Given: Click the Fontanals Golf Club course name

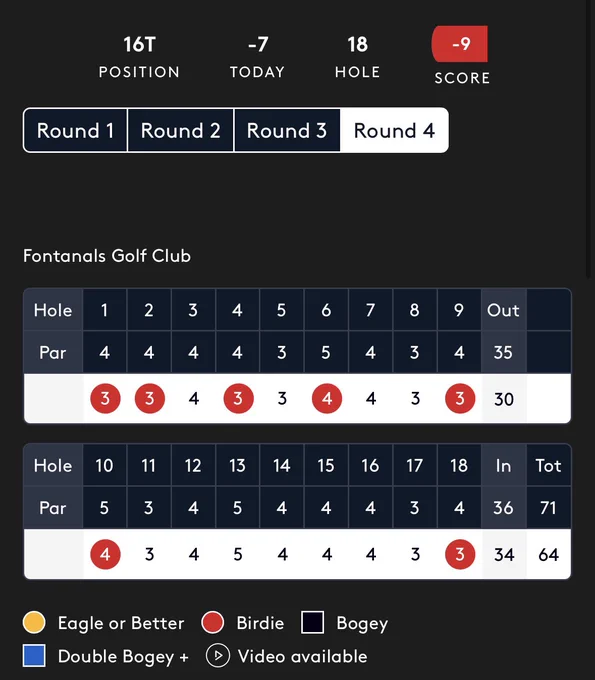Looking at the screenshot, I should coord(107,256).
